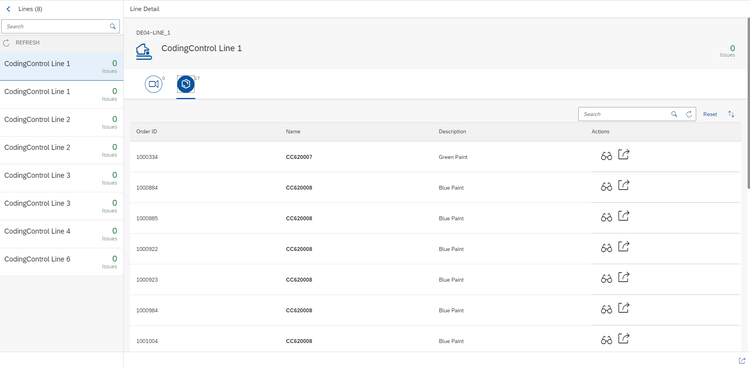
Task: Open CodingControl Line 6 from the list
Action: (61, 262)
